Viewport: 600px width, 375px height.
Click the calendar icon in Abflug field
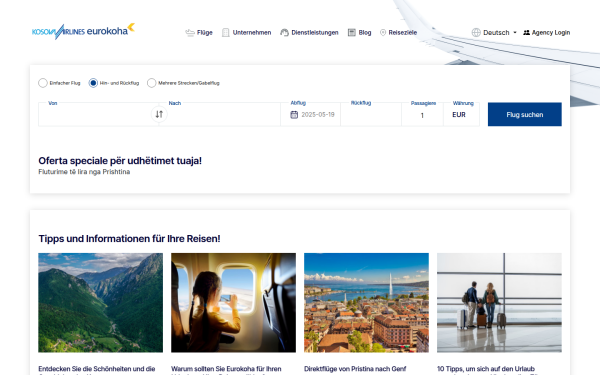coord(294,114)
